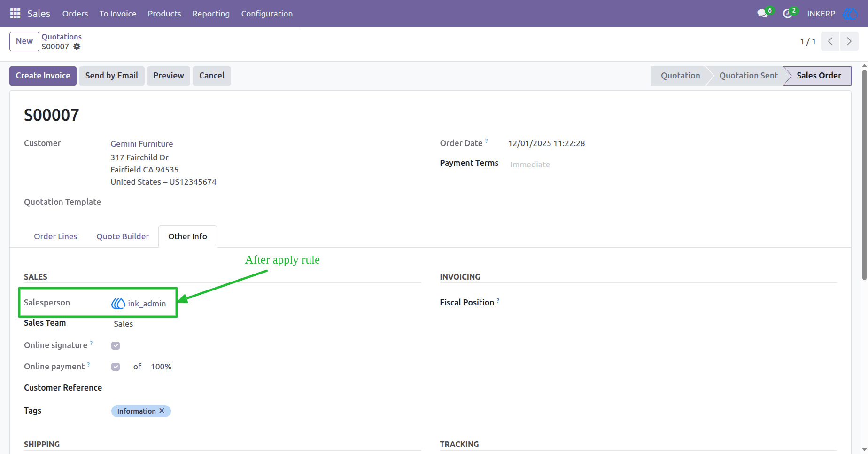Open the activities clock icon

(788, 14)
